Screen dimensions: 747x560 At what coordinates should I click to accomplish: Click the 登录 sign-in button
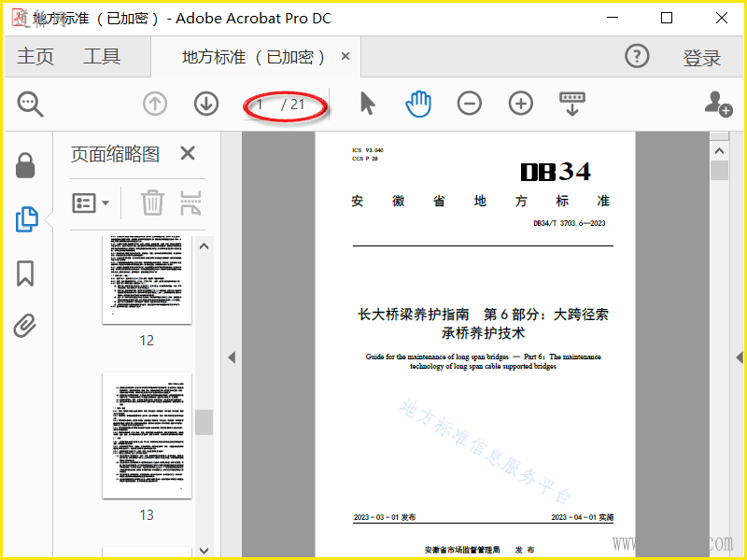click(702, 58)
